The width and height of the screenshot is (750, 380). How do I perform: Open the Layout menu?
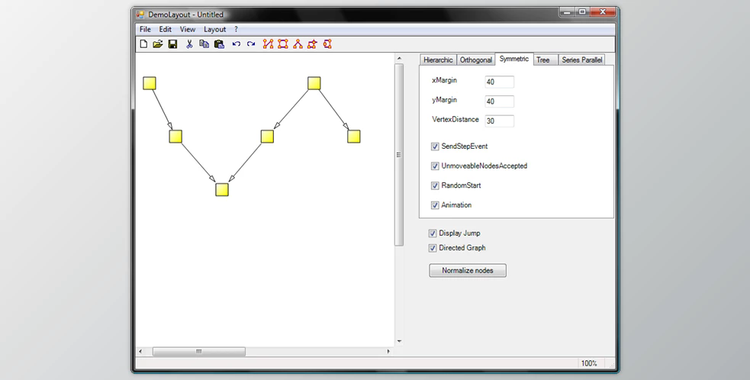coord(215,29)
